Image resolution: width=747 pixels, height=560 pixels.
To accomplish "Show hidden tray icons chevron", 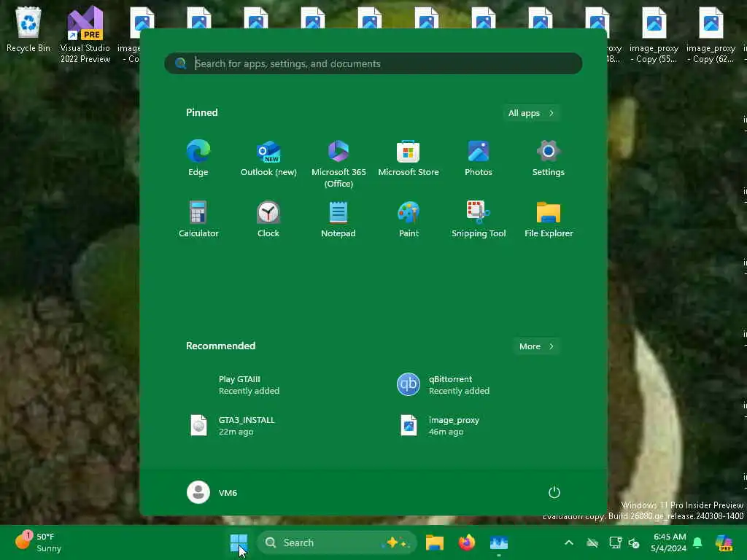I will pos(569,542).
